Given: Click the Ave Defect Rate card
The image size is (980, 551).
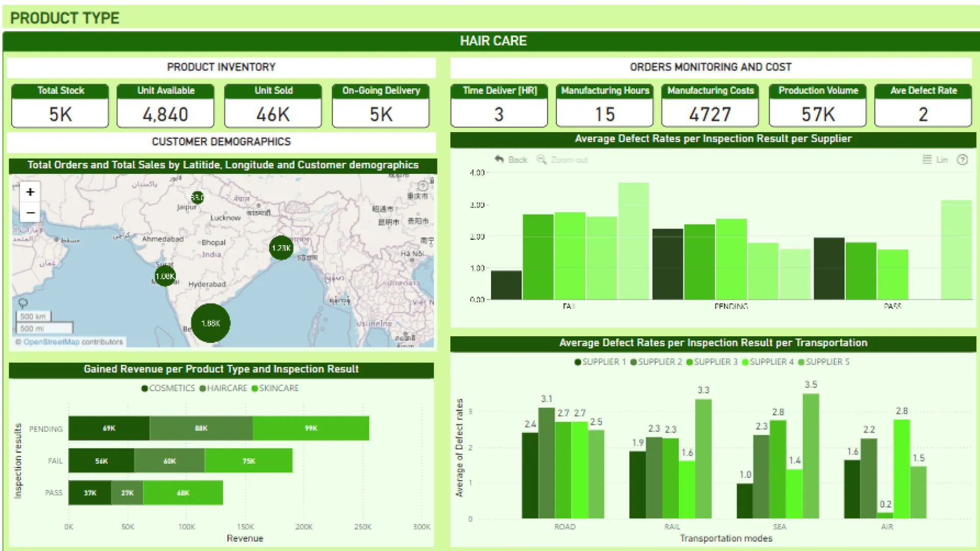Looking at the screenshot, I should pyautogui.click(x=923, y=106).
